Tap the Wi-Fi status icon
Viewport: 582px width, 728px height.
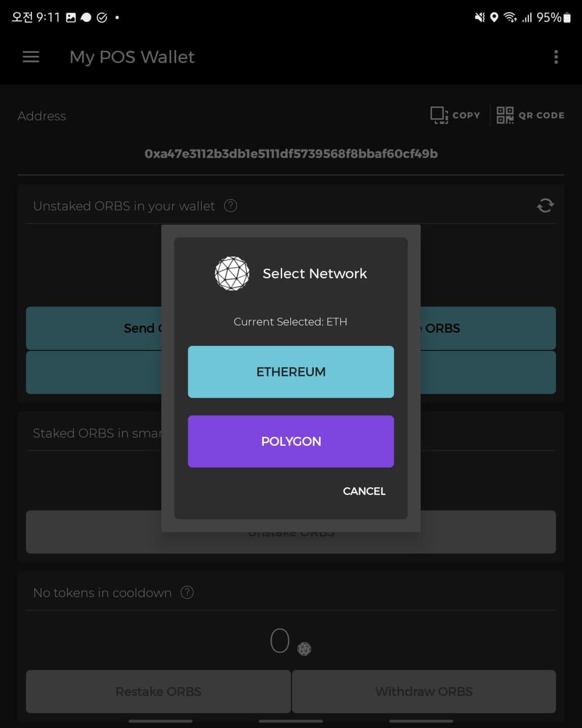510,18
